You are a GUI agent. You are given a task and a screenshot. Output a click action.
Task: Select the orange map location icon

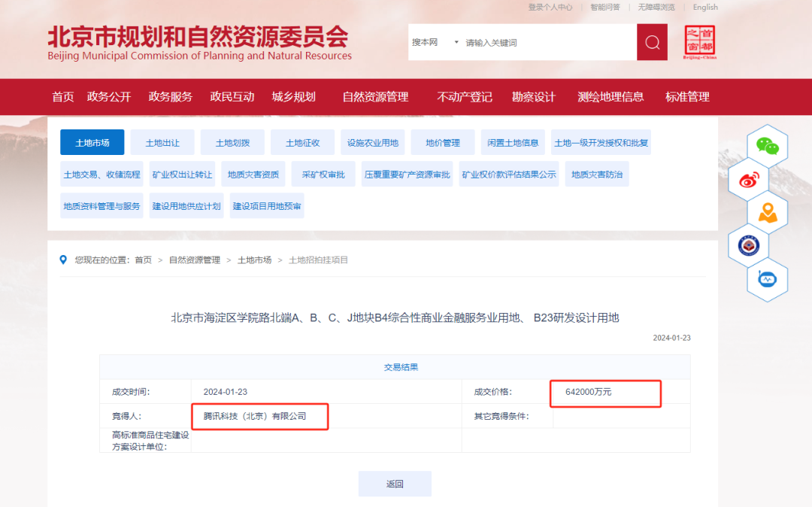point(768,211)
